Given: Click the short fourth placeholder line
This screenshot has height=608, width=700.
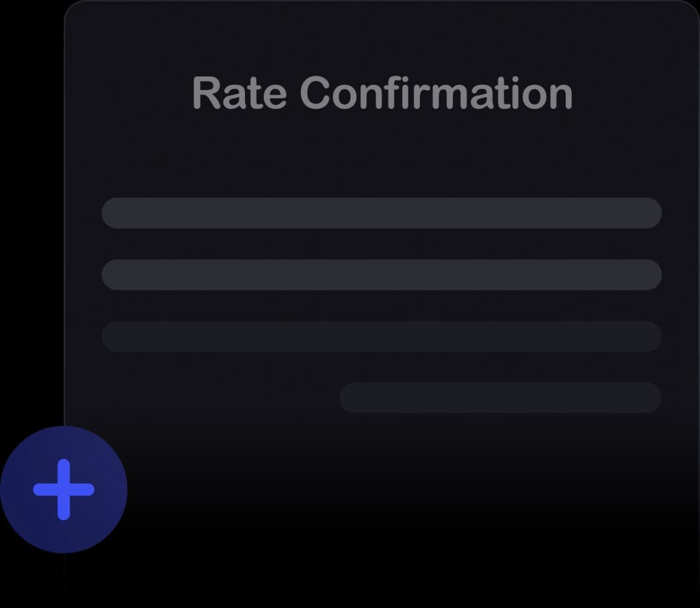Looking at the screenshot, I should [x=500, y=397].
